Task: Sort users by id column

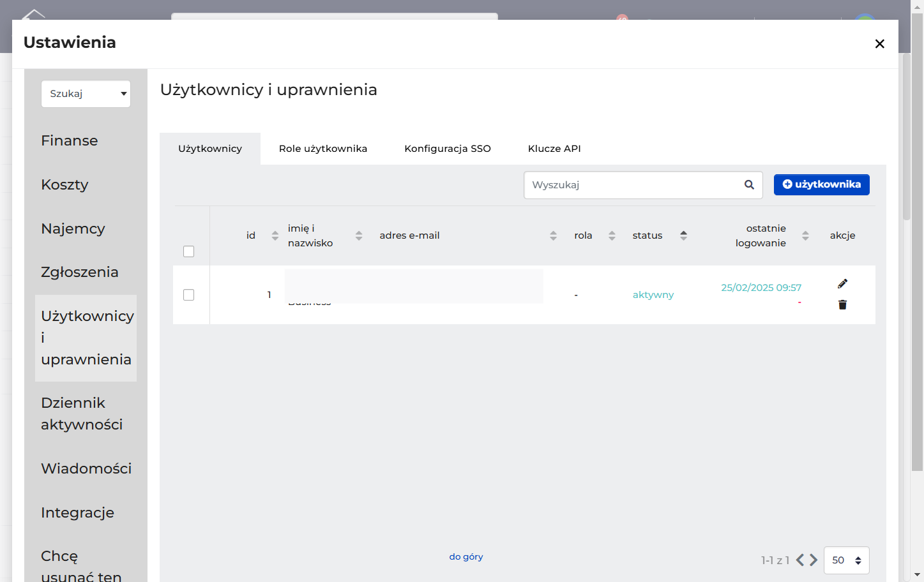Action: (275, 235)
